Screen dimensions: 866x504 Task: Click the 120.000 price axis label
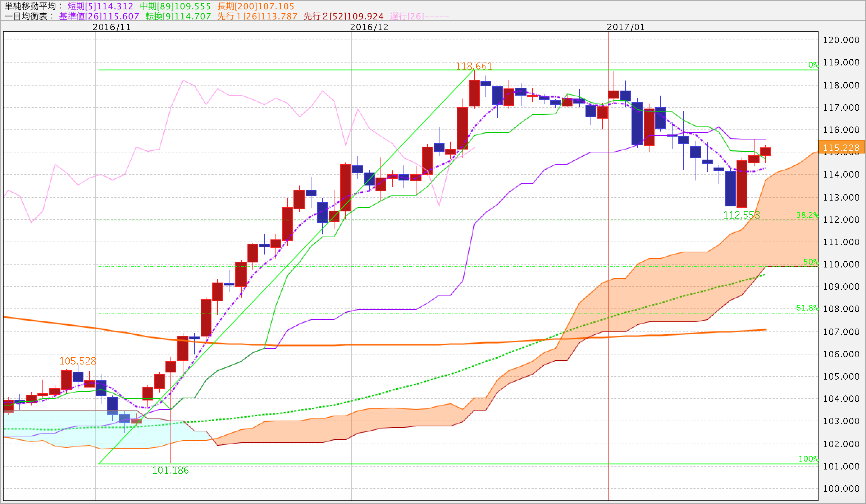(x=841, y=40)
